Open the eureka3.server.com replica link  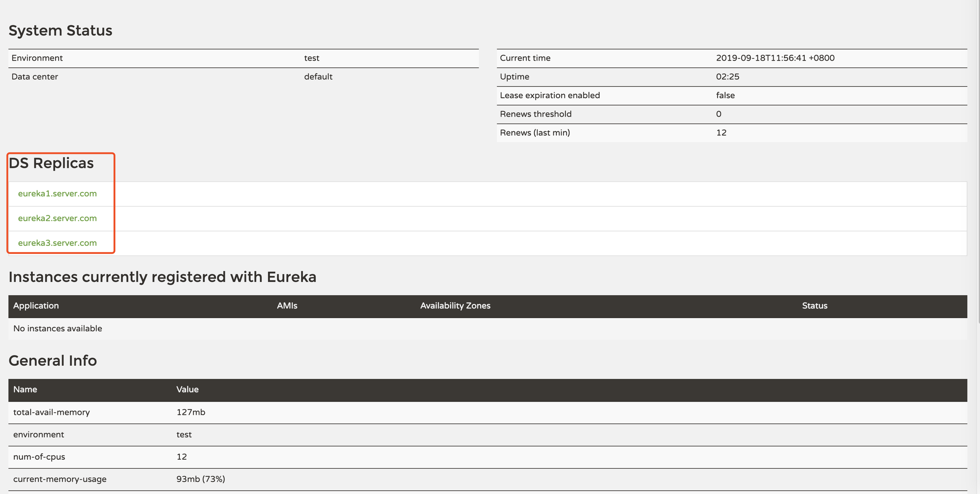(57, 243)
